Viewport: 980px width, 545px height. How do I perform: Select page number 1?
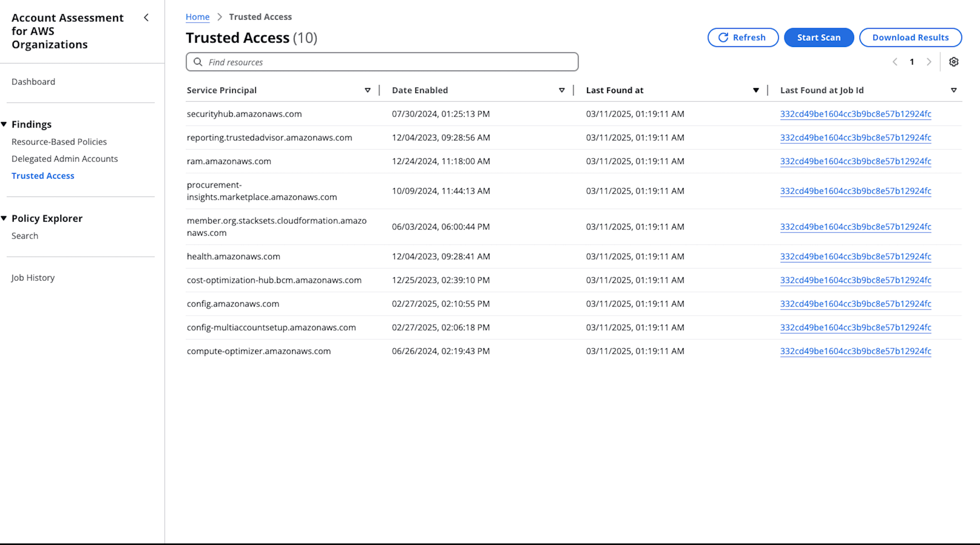tap(912, 62)
